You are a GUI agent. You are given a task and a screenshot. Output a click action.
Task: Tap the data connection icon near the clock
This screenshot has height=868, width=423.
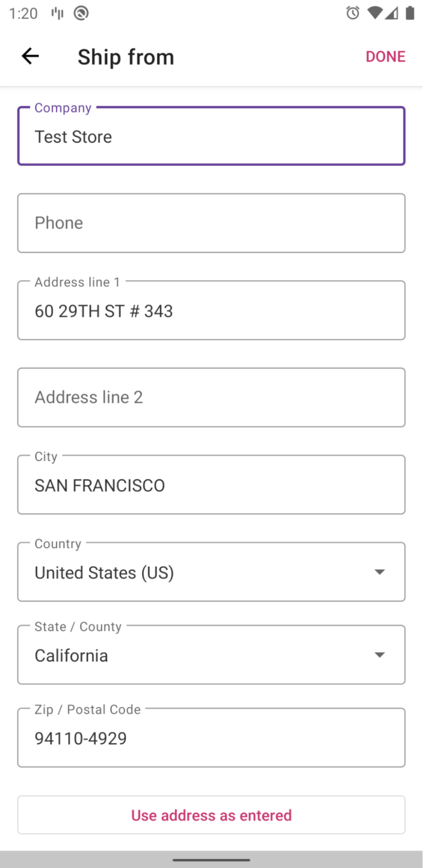point(57,13)
